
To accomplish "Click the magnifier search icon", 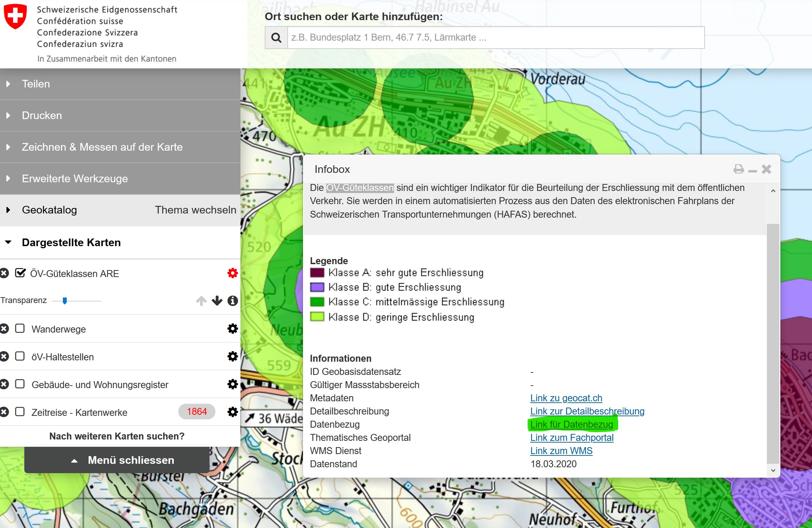I will [x=276, y=37].
